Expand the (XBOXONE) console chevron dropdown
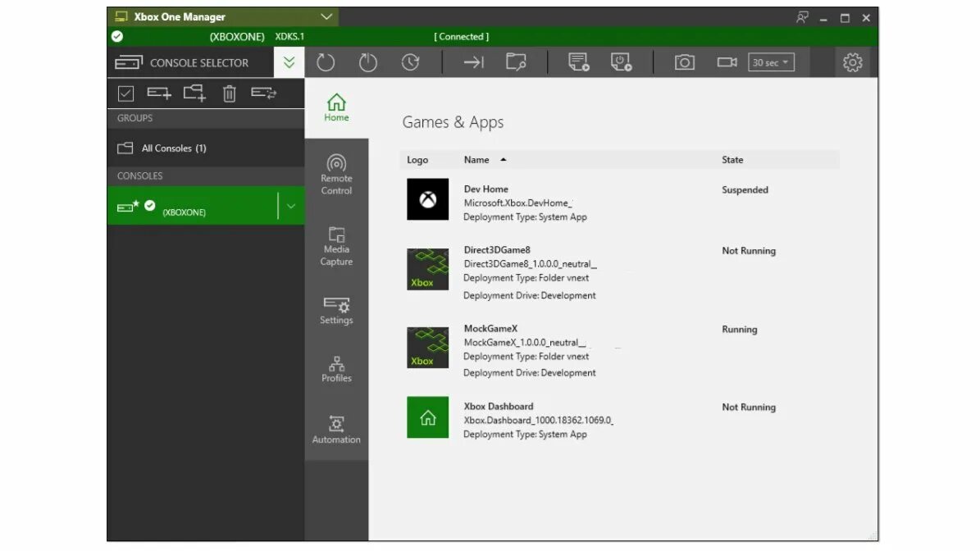This screenshot has width=980, height=551. [x=290, y=206]
